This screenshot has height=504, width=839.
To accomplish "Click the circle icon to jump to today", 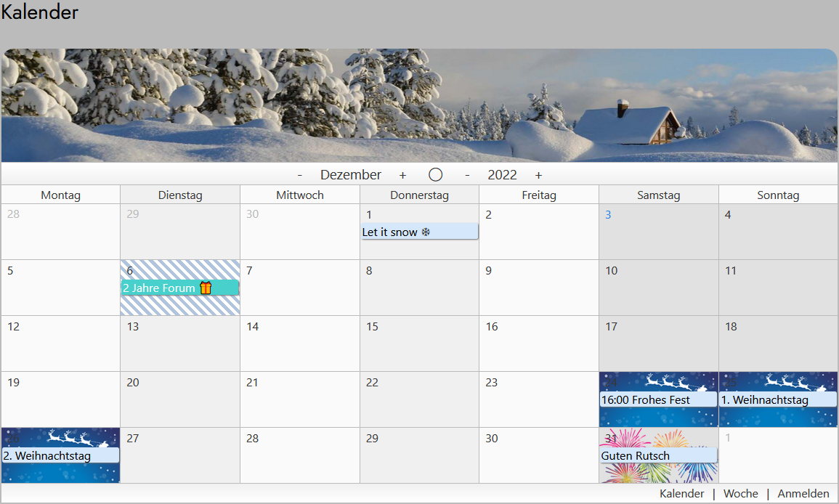I will point(435,175).
